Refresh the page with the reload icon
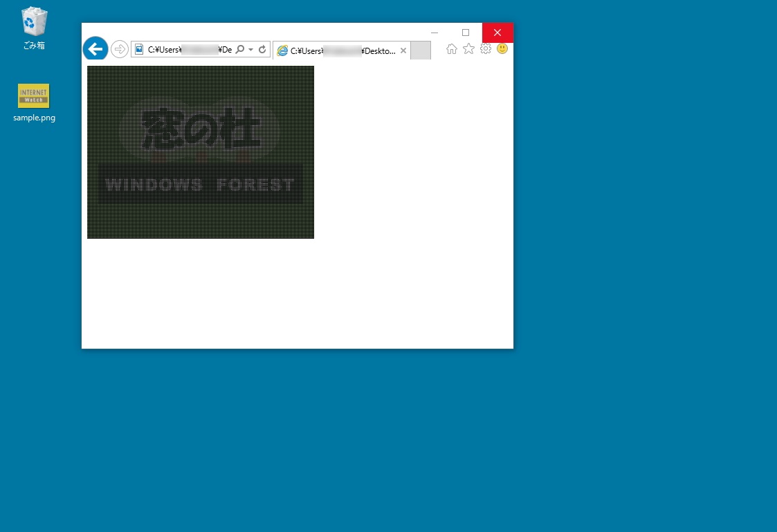The image size is (777, 532). (262, 49)
